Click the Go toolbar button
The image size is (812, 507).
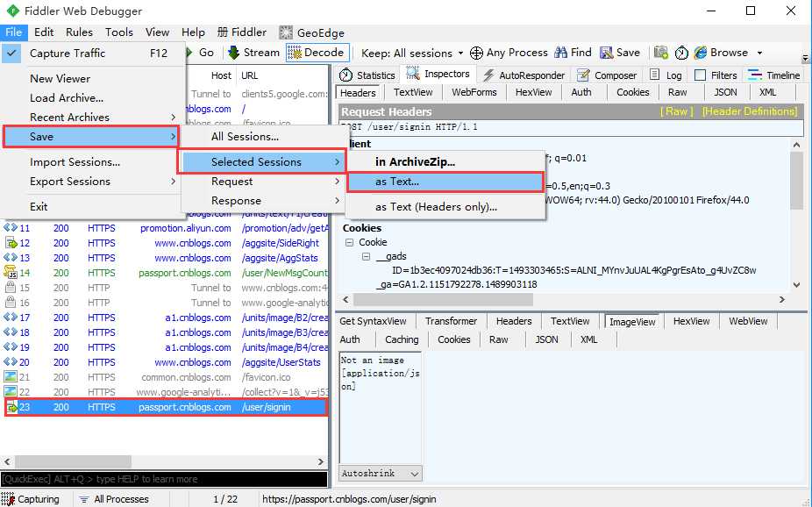pyautogui.click(x=200, y=53)
